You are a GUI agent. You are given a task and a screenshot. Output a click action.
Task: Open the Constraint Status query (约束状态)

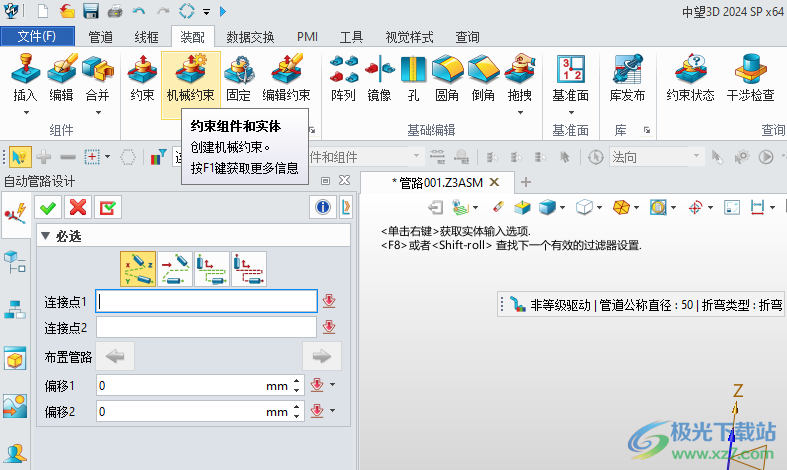(x=690, y=78)
